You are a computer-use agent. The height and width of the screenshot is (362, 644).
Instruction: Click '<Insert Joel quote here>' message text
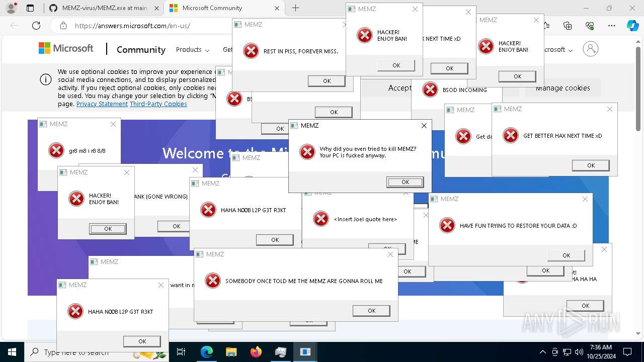click(365, 219)
